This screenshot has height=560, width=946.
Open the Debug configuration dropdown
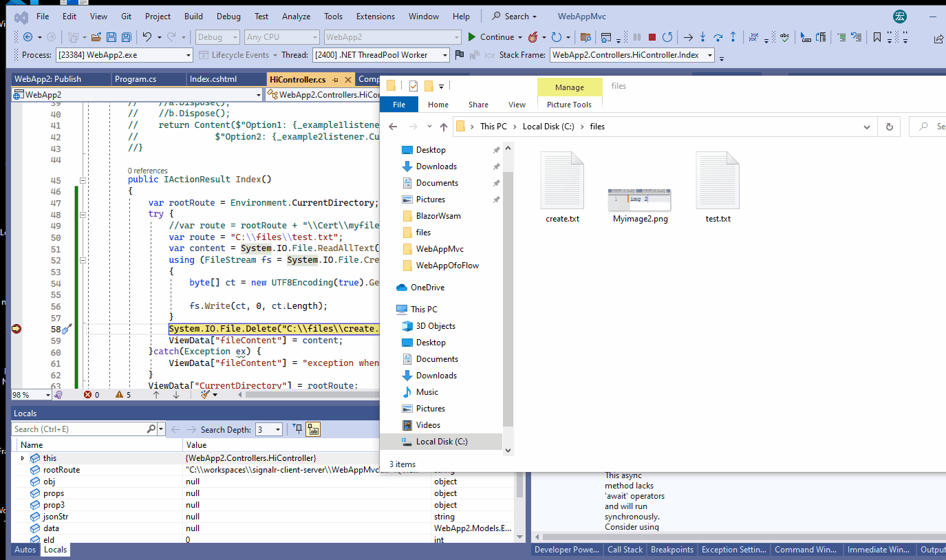217,37
